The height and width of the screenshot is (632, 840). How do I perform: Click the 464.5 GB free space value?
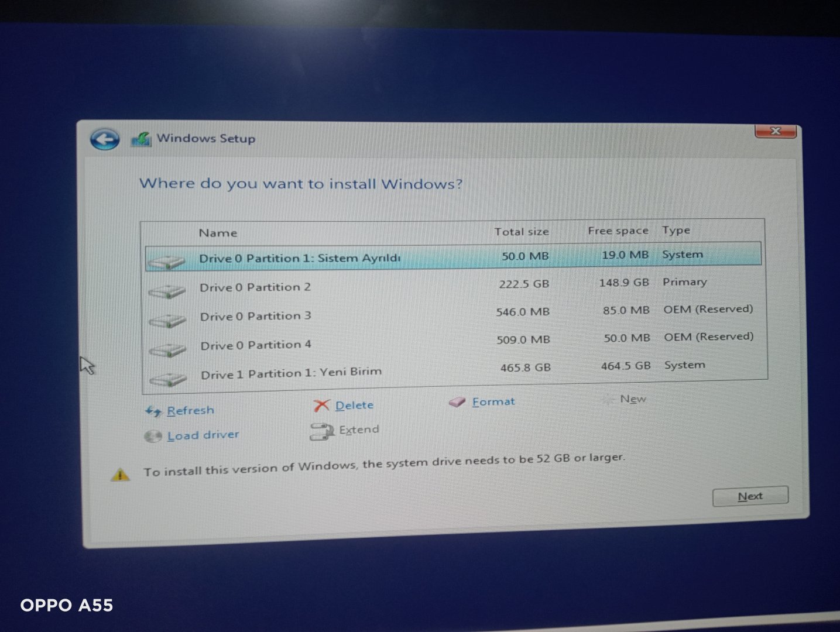pyautogui.click(x=626, y=366)
